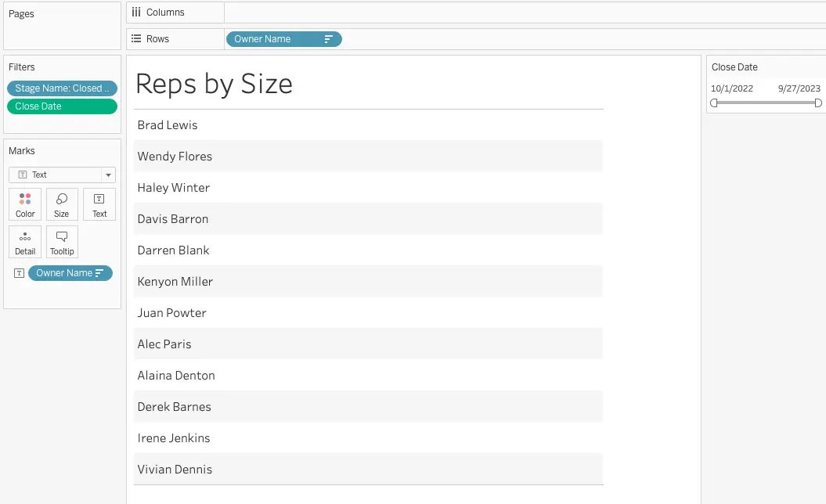The height and width of the screenshot is (504, 826).
Task: Click the 10/1/2022 start date field
Action: pyautogui.click(x=732, y=88)
